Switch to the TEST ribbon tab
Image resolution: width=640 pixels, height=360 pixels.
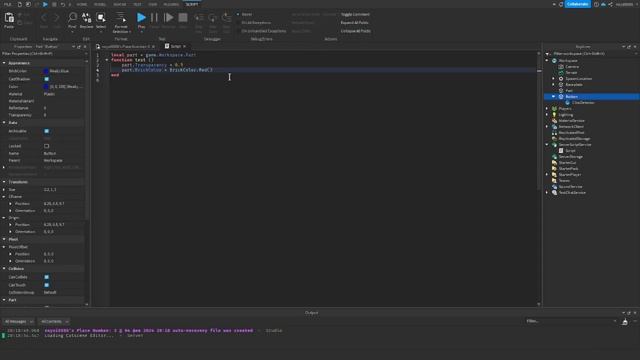(137, 4)
